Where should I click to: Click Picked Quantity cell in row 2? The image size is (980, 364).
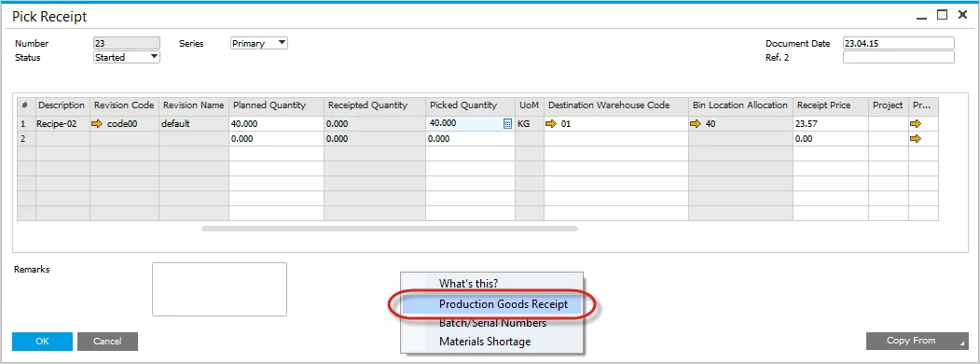tap(471, 139)
